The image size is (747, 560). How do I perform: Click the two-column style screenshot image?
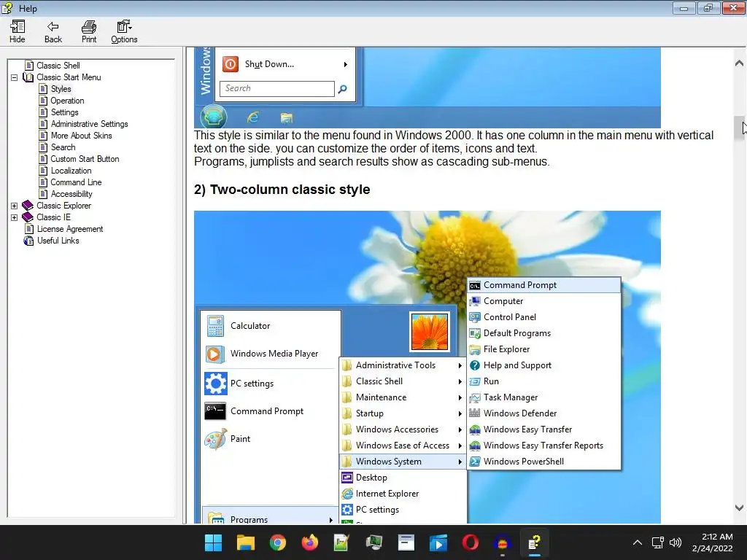tap(427, 367)
